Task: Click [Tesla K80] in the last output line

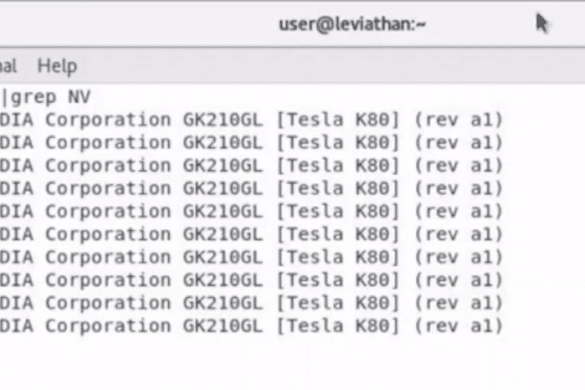Action: [x=338, y=326]
